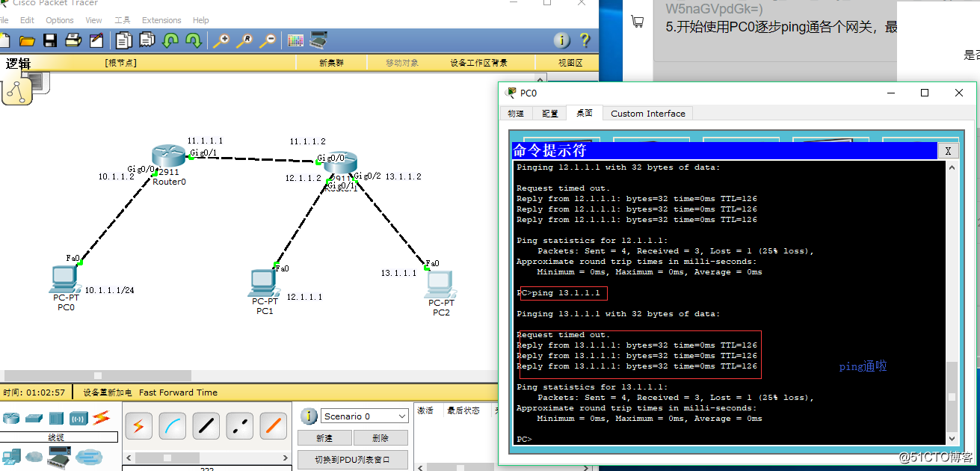Open the drawing palette icon
The image size is (980, 471).
tap(295, 40)
